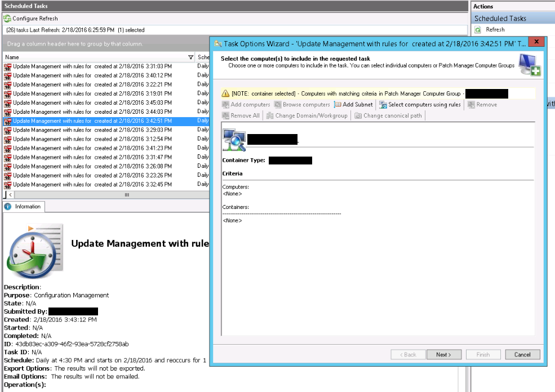This screenshot has height=392, width=555.
Task: Click the Refresh icon in the Actions pane
Action: (x=478, y=30)
